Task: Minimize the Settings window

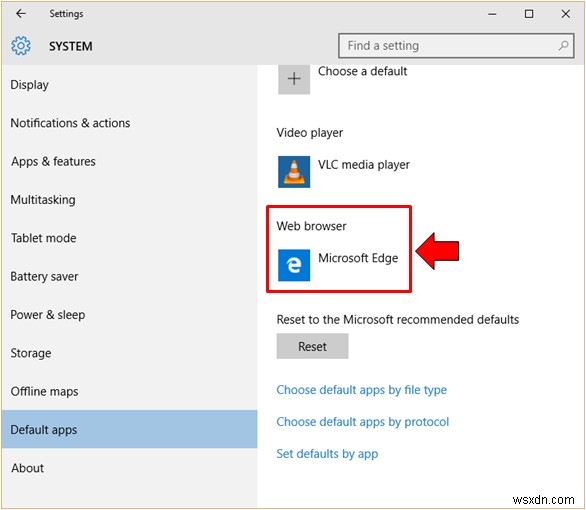Action: point(492,14)
